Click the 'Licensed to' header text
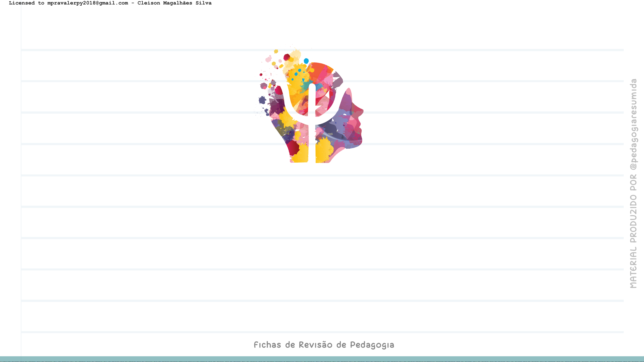 (x=27, y=3)
